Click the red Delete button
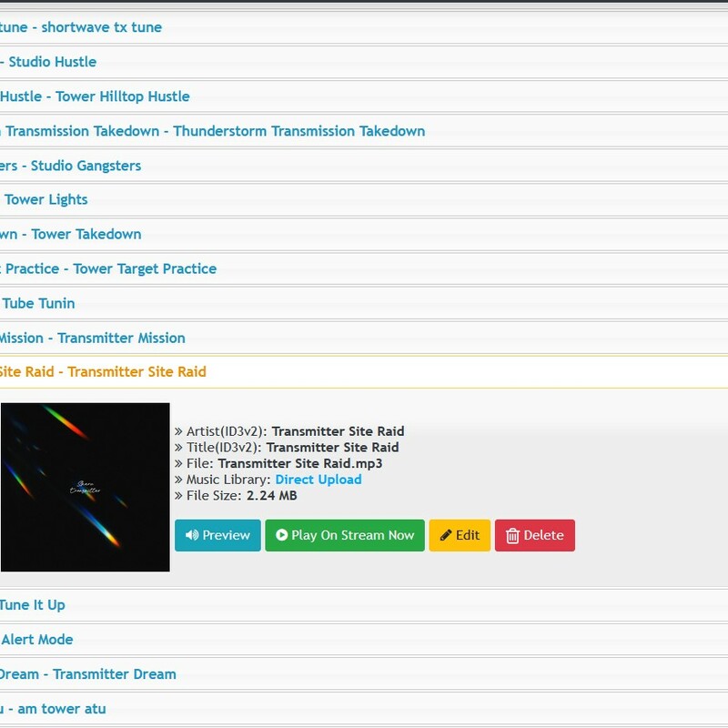728x728 pixels. click(535, 535)
